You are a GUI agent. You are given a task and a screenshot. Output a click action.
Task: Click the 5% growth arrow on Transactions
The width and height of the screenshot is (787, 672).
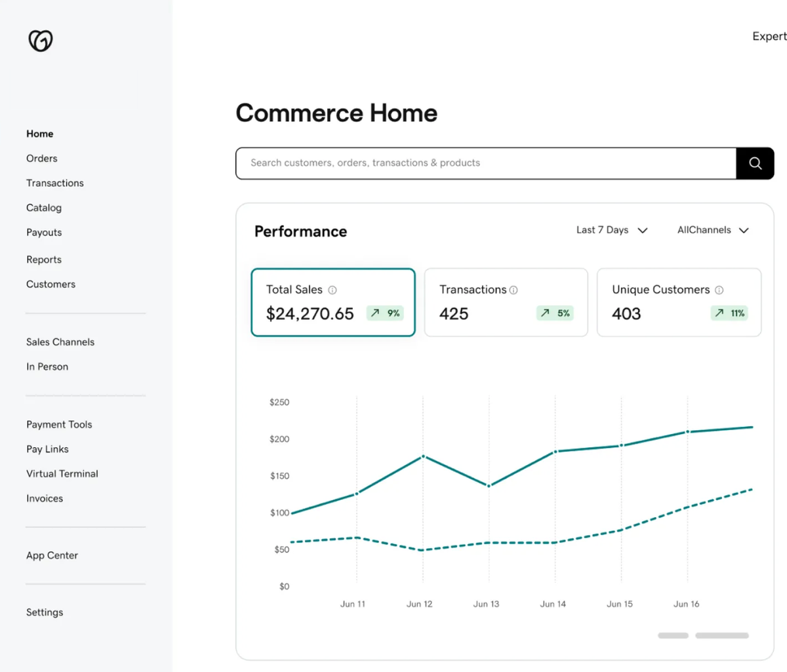tap(555, 313)
